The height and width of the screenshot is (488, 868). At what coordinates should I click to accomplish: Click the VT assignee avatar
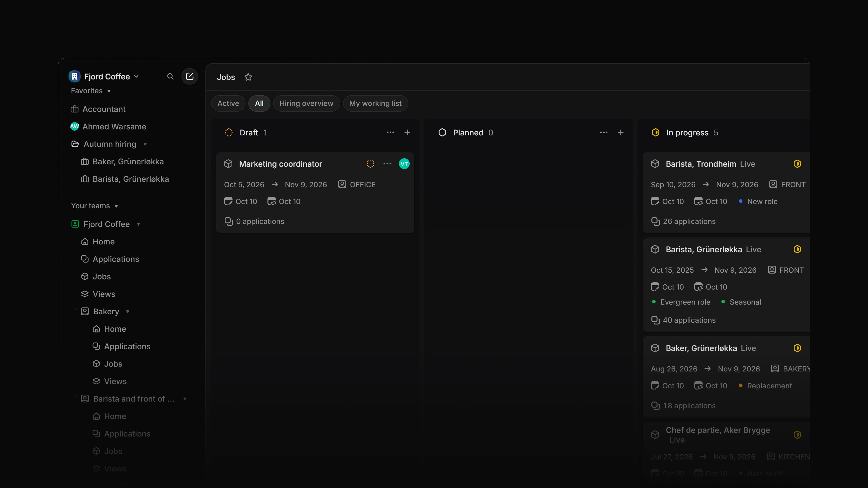[404, 164]
